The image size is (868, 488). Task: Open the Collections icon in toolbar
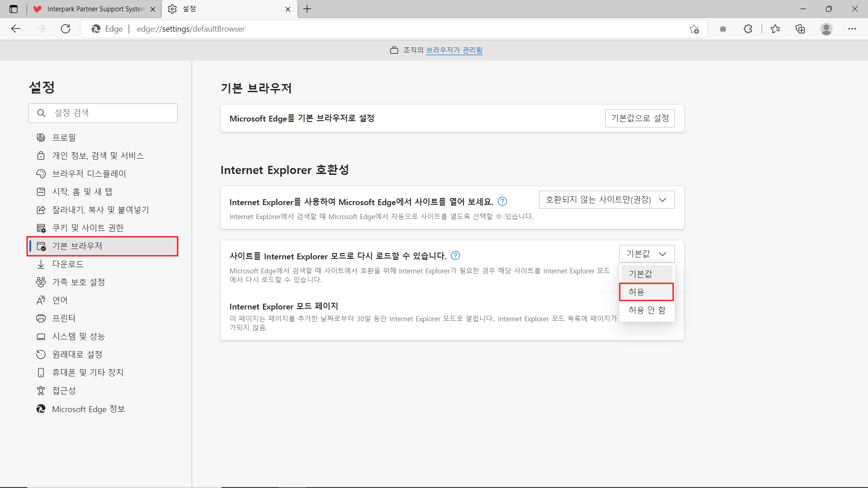point(800,29)
